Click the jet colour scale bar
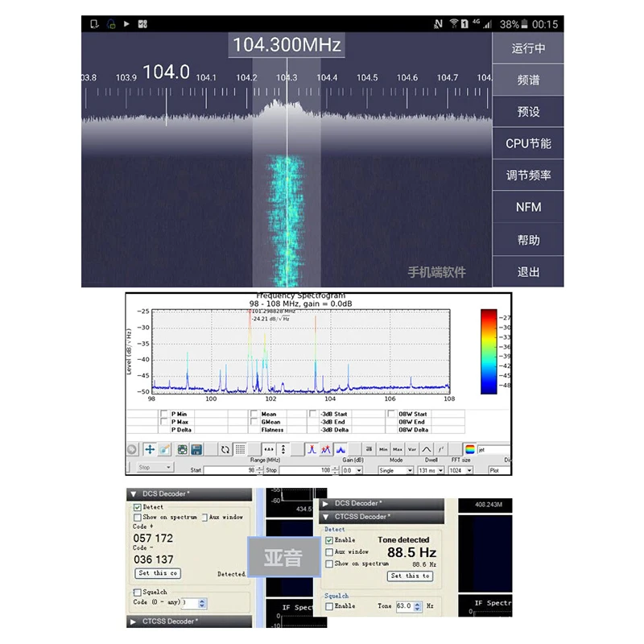This screenshot has height=644, width=644. 489,352
